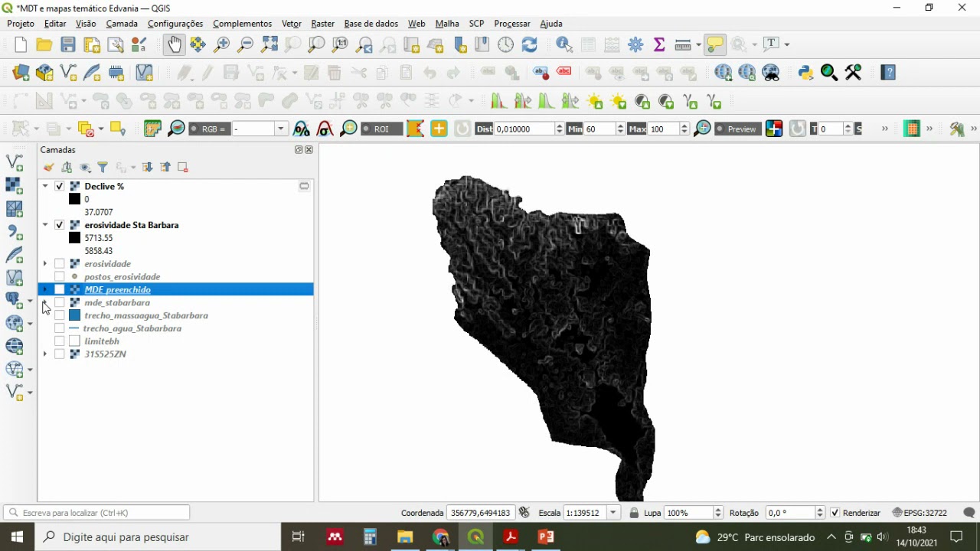The width and height of the screenshot is (980, 551).
Task: Click the Add Vector Layer sidebar icon
Action: click(x=15, y=162)
